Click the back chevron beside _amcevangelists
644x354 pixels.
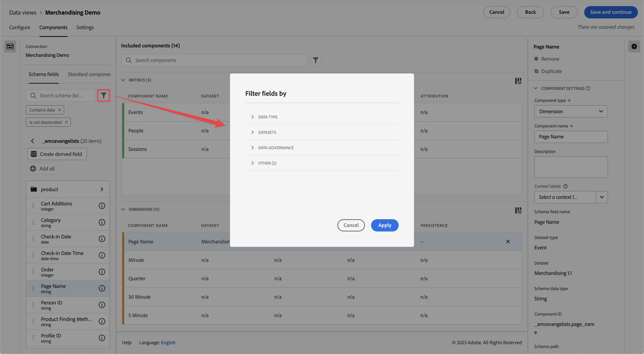pos(33,141)
